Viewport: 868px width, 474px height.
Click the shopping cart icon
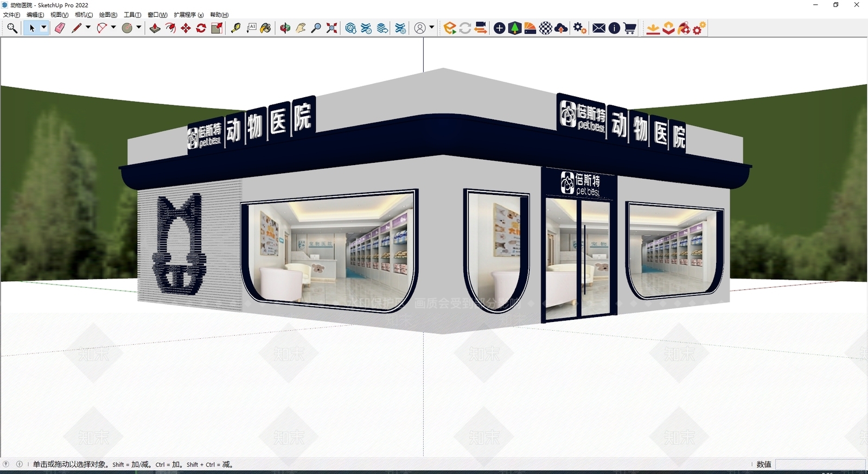pos(630,28)
